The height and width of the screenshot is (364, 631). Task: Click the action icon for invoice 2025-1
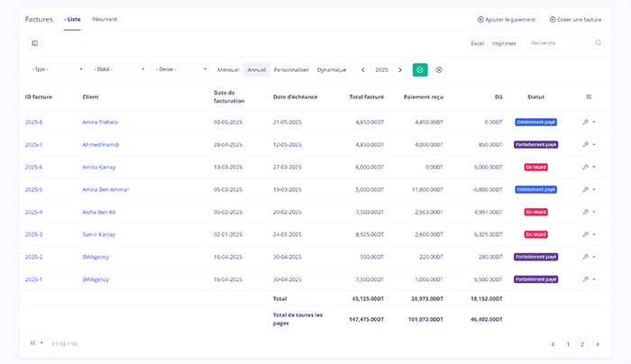(x=586, y=279)
